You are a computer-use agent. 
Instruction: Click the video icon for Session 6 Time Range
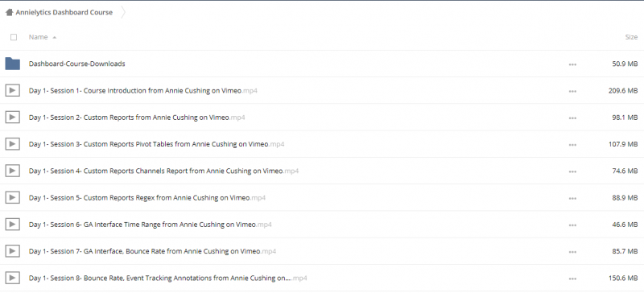pyautogui.click(x=13, y=224)
